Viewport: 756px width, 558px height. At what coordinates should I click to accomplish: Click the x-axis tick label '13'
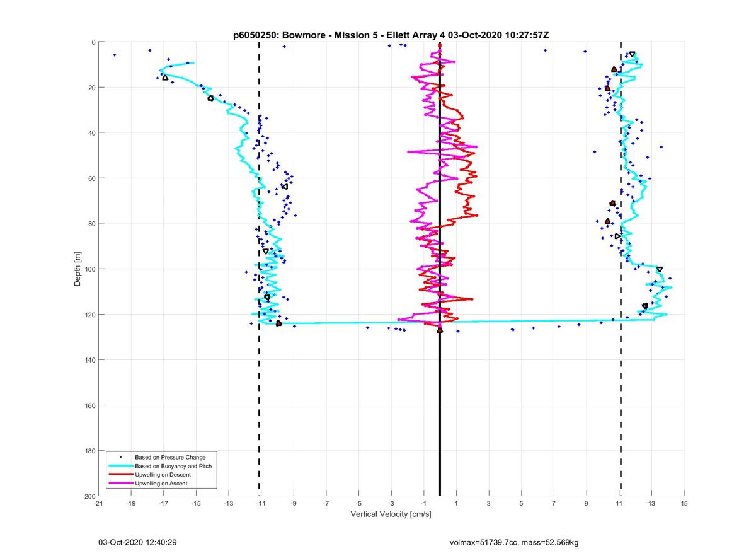pos(651,504)
